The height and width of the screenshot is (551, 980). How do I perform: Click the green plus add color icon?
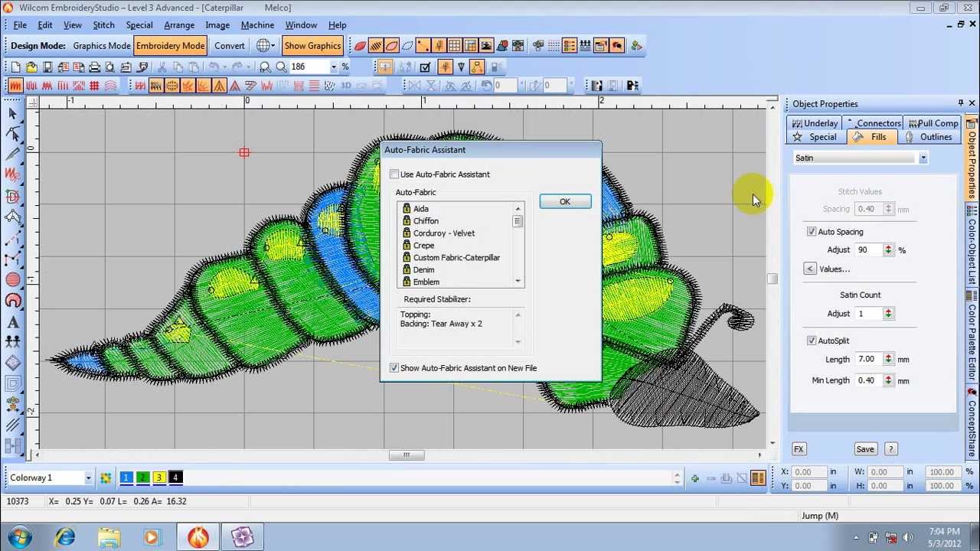pyautogui.click(x=694, y=478)
